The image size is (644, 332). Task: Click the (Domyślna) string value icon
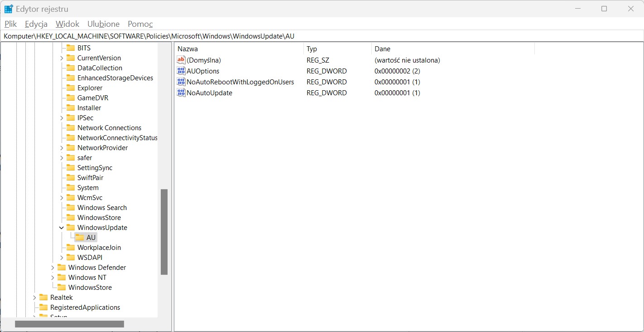[x=181, y=60]
